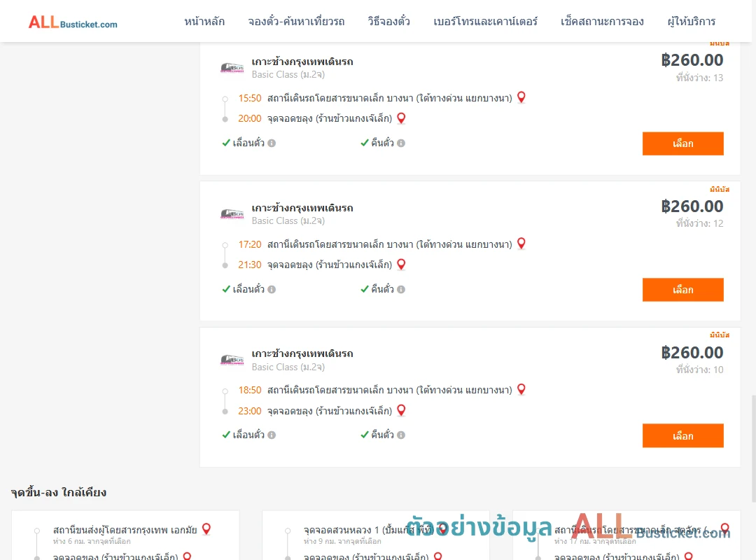Open เลื่อนตั๋ว info icon on 15:50 trip

[272, 143]
